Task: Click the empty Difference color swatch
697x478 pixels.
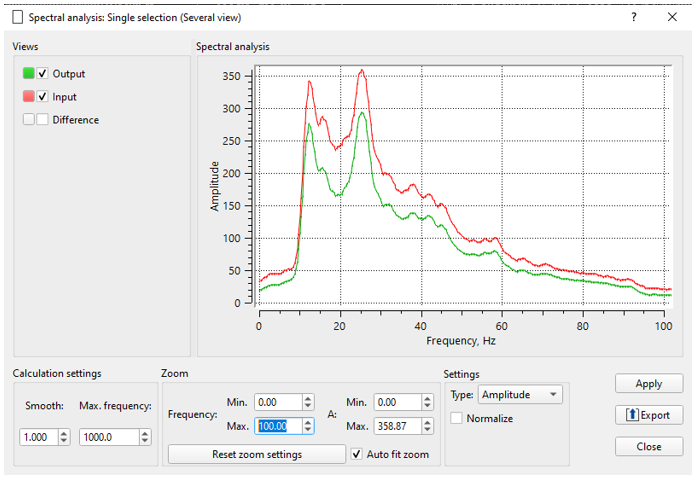Action: 29,120
